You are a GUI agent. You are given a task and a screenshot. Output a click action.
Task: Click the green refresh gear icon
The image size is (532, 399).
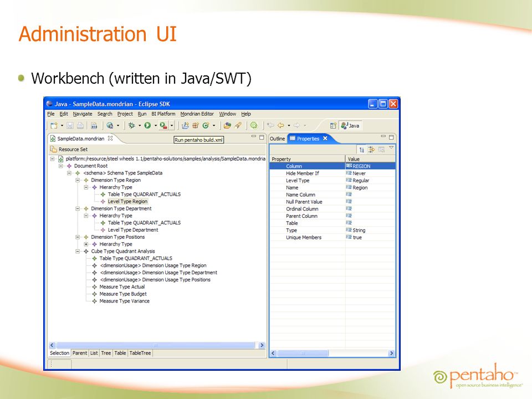(x=254, y=126)
